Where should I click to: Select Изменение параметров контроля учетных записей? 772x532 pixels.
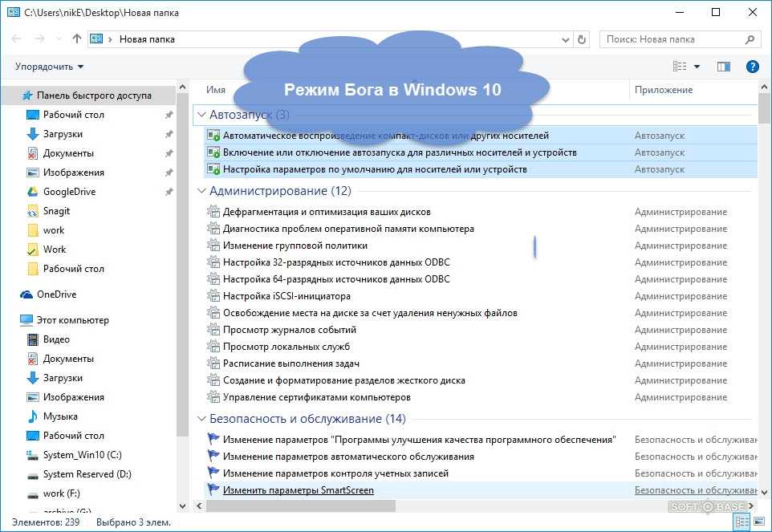pos(335,473)
